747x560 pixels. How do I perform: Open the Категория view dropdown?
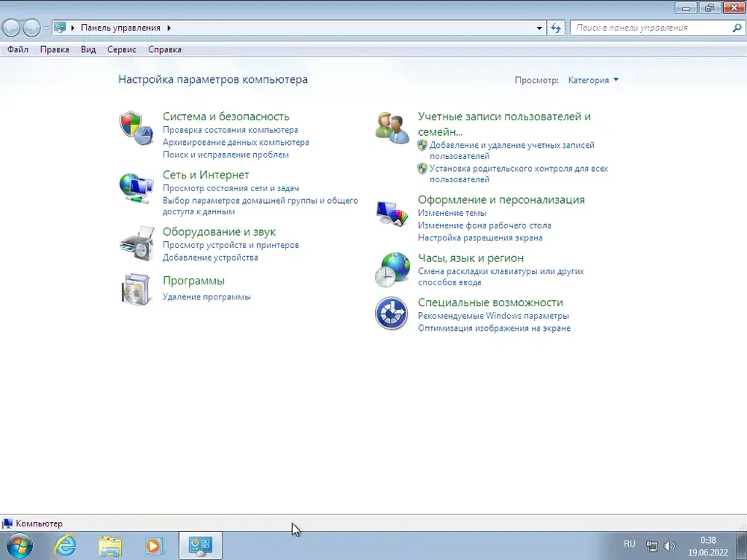(x=593, y=80)
